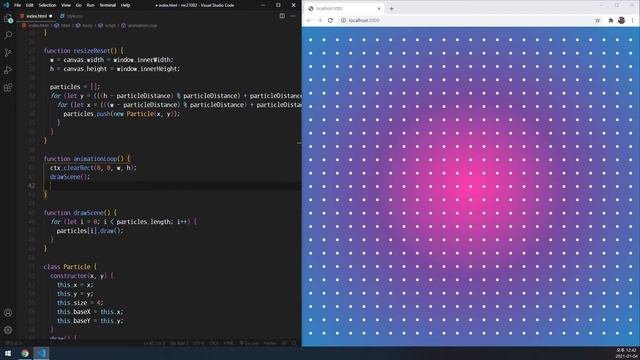Viewport: 640px width, 360px height.
Task: Change the CRLF end-of-line sequence
Action: coord(214,343)
